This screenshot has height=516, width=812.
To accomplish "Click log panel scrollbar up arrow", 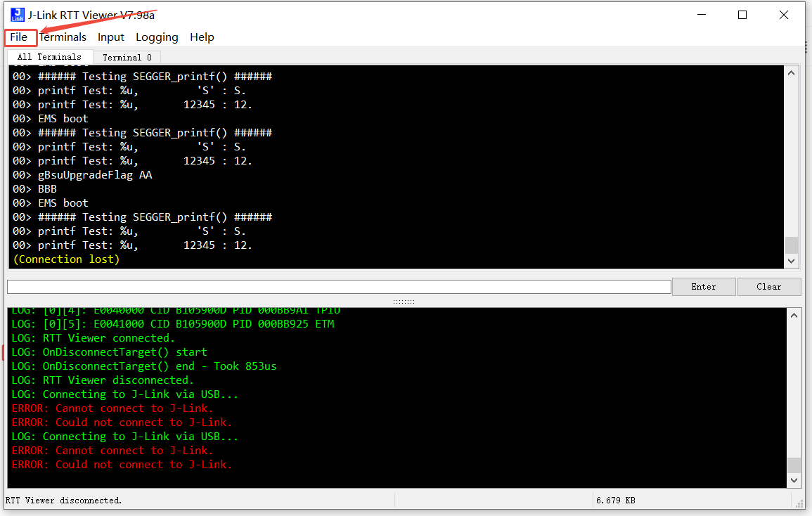I will point(794,316).
